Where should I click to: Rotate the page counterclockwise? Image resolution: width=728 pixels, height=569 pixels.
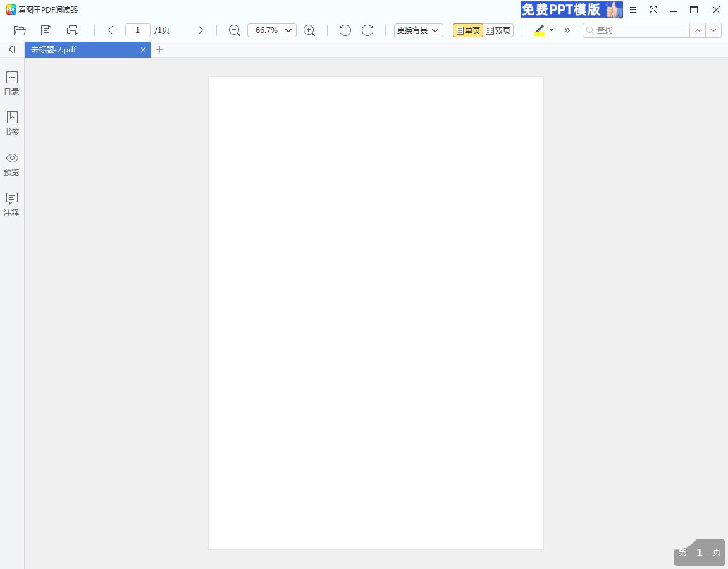point(345,30)
